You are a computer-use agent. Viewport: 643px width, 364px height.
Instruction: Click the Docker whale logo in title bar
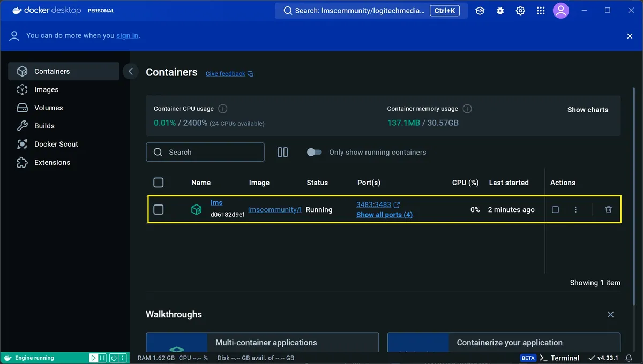pyautogui.click(x=18, y=10)
